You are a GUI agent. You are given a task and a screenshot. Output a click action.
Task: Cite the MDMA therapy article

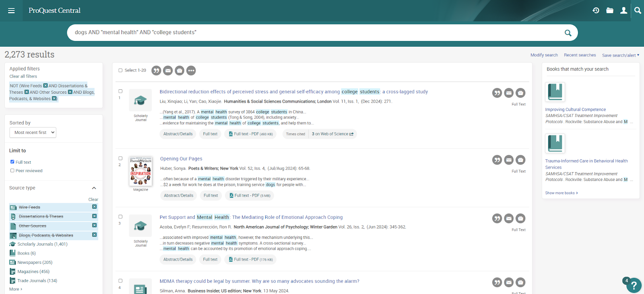coord(497,282)
